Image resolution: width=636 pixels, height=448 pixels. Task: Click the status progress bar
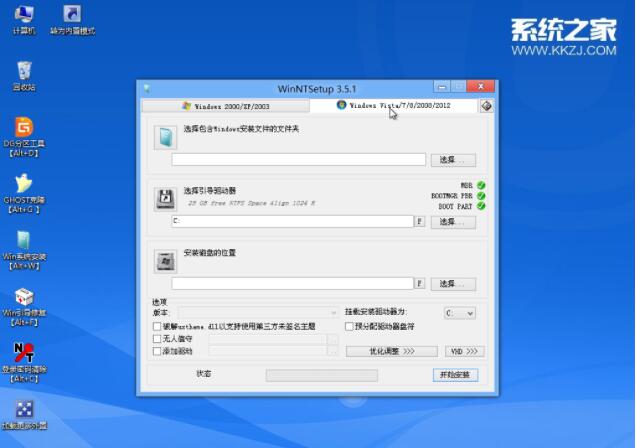coord(322,375)
